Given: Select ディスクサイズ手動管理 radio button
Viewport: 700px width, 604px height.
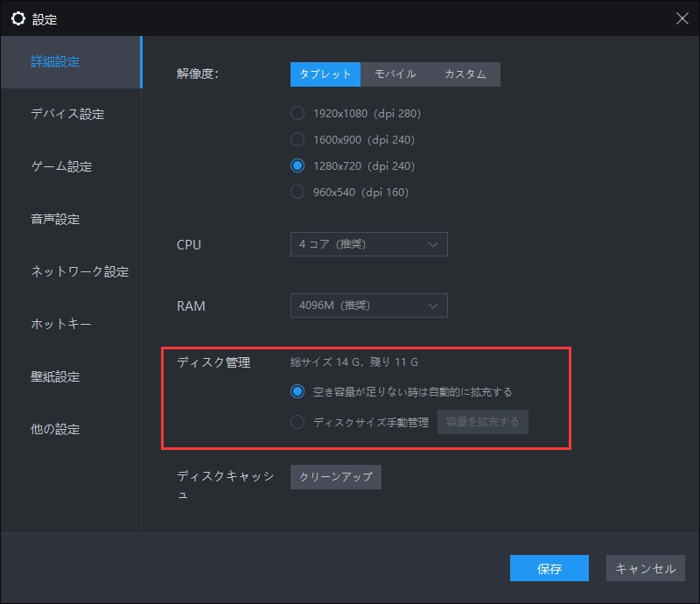Looking at the screenshot, I should [x=297, y=422].
